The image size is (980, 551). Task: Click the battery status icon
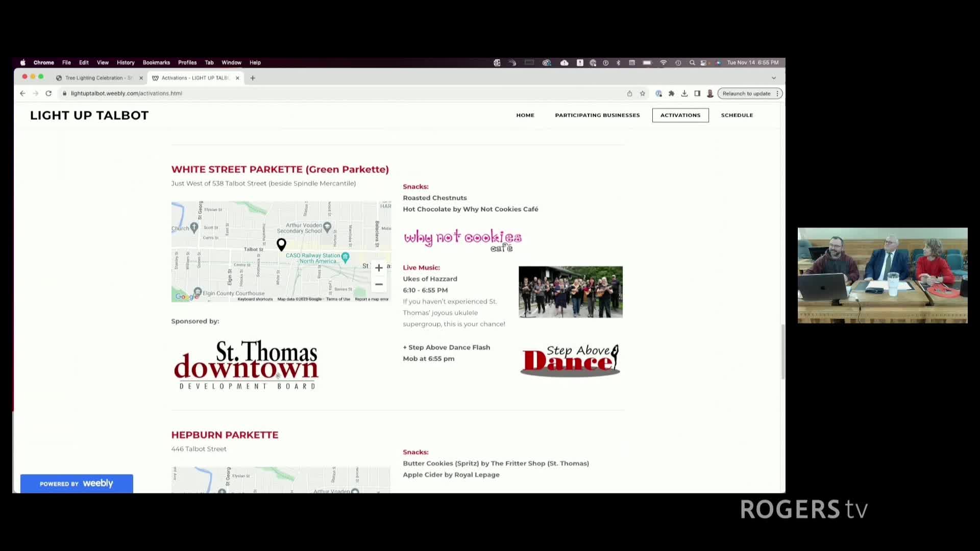coord(647,63)
